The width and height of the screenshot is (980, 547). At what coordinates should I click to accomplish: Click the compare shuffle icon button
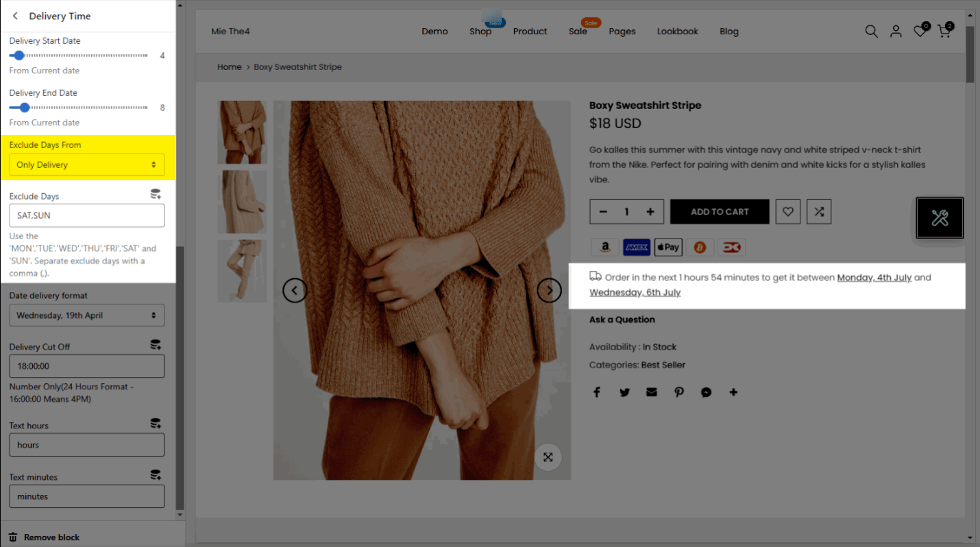(819, 212)
